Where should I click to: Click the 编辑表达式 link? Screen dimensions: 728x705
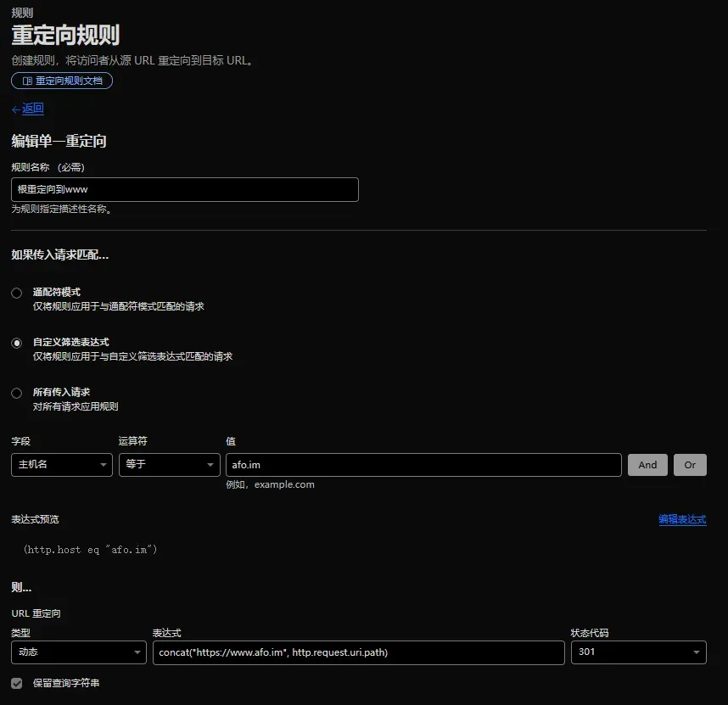(681, 519)
